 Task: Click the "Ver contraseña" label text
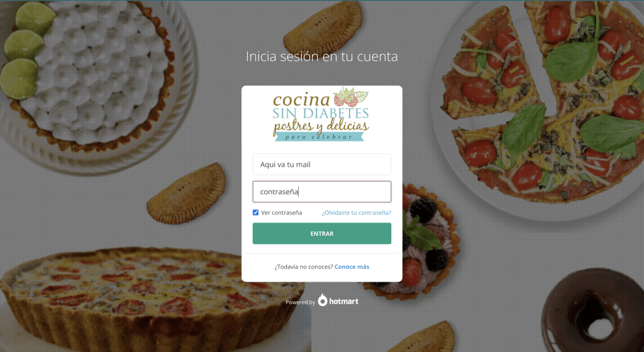pyautogui.click(x=281, y=212)
